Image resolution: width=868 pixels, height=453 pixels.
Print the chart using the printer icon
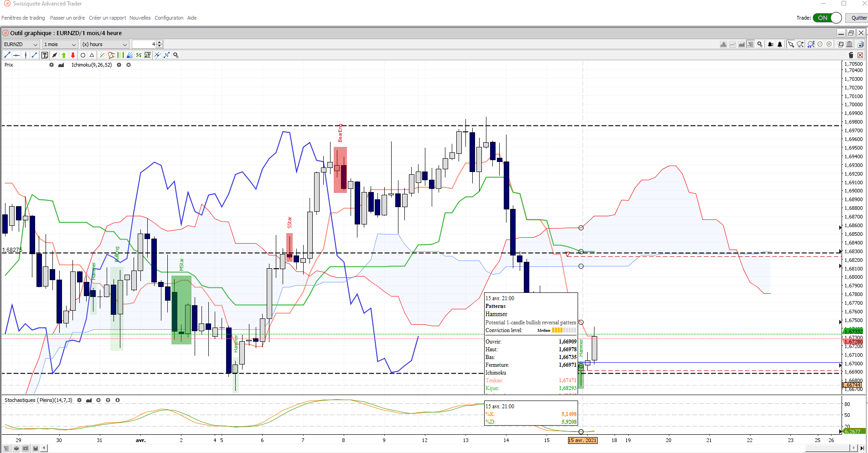click(16, 448)
